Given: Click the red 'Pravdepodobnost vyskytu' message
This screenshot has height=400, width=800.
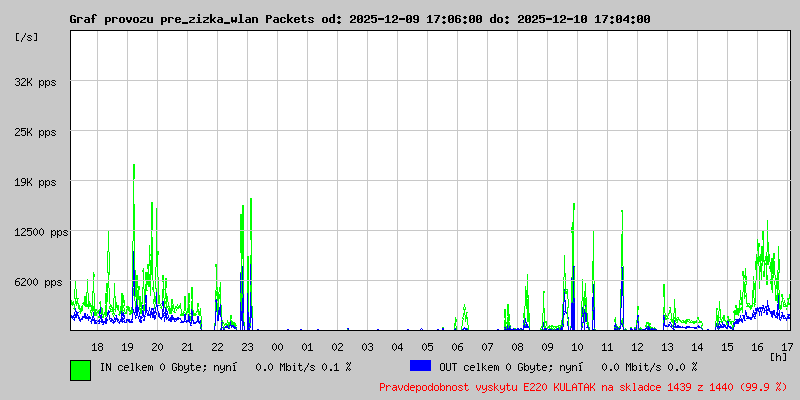Looking at the screenshot, I should [x=583, y=387].
